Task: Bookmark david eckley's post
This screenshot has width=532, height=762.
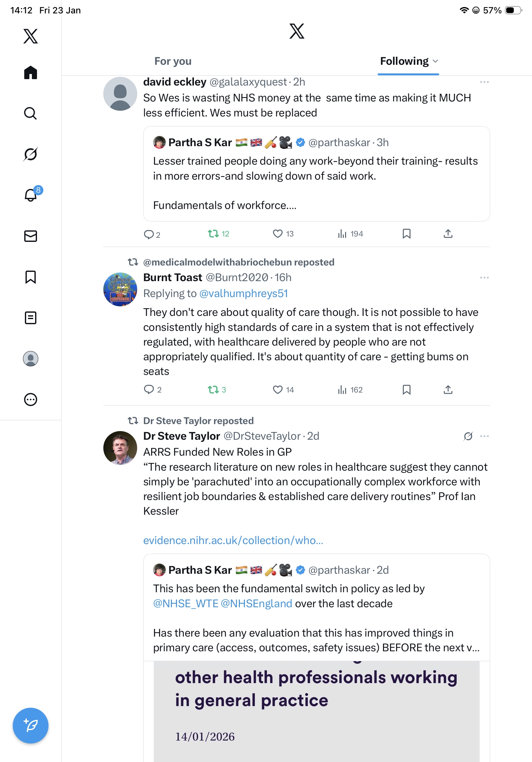Action: click(406, 234)
